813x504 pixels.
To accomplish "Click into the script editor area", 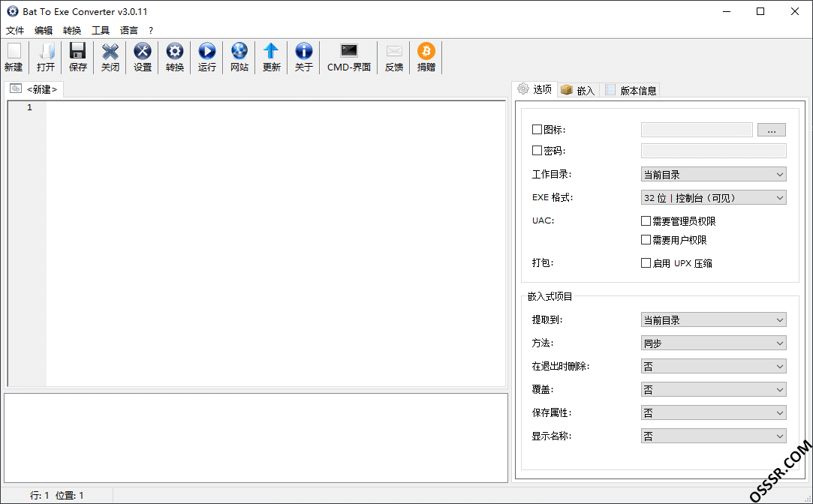I will (276, 244).
